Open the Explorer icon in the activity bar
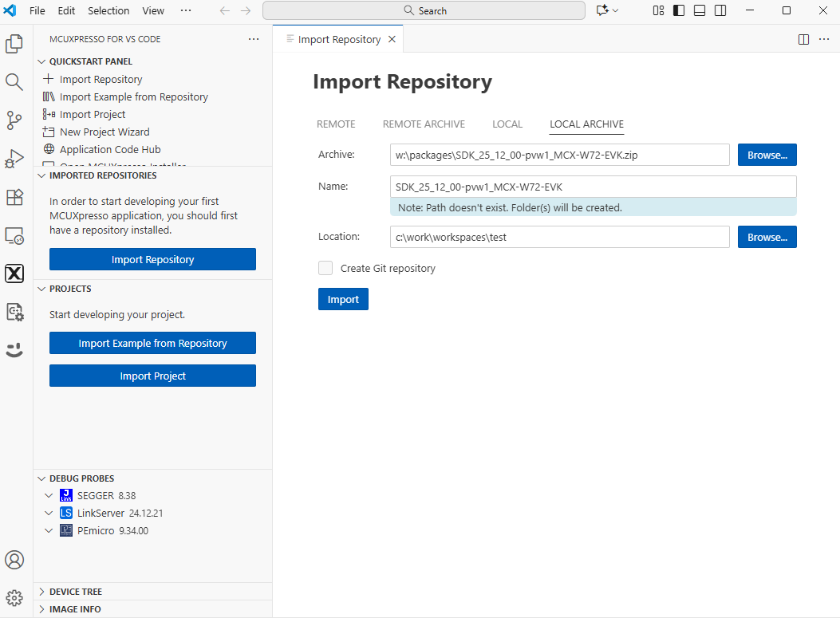 click(x=14, y=44)
